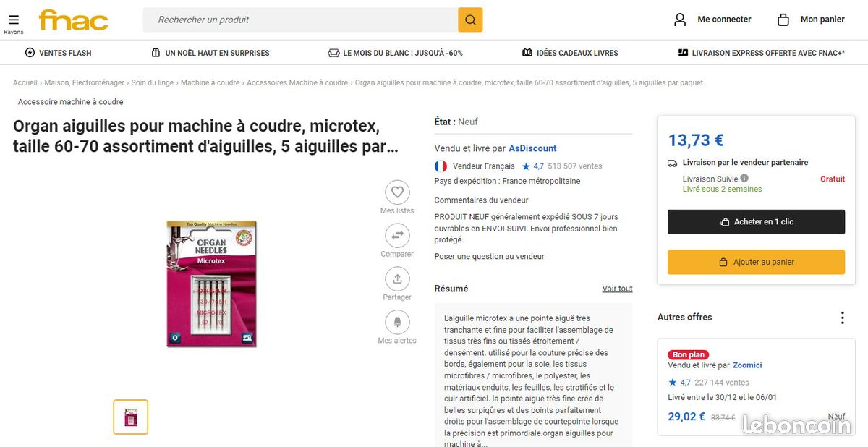Focus the Rechercher un produit field
The image size is (868, 447).
point(300,20)
